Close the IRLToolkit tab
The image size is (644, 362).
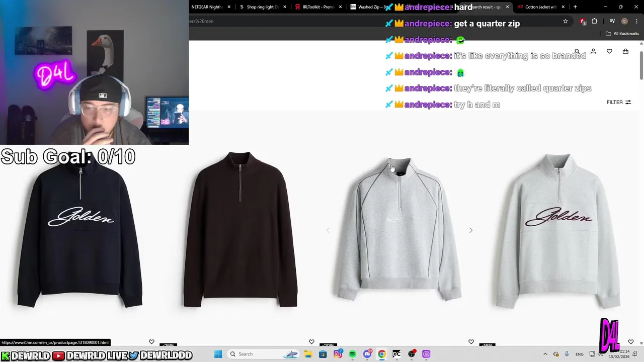[x=341, y=7]
